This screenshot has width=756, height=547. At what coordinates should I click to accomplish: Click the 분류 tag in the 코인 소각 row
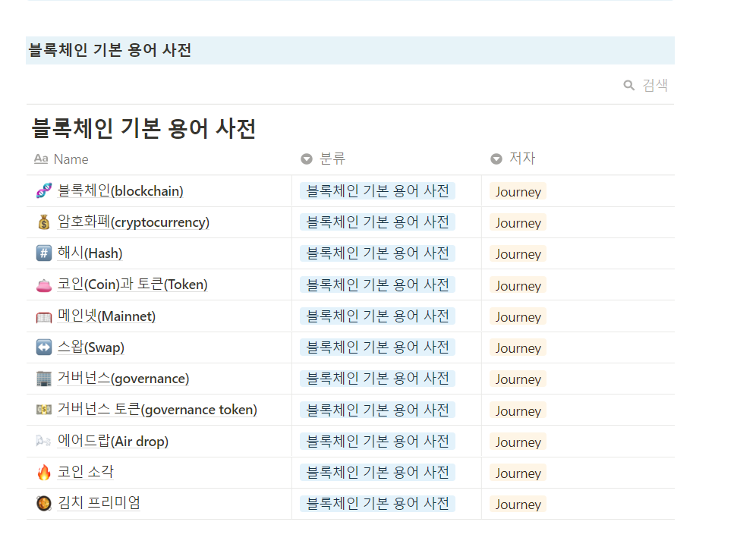377,473
